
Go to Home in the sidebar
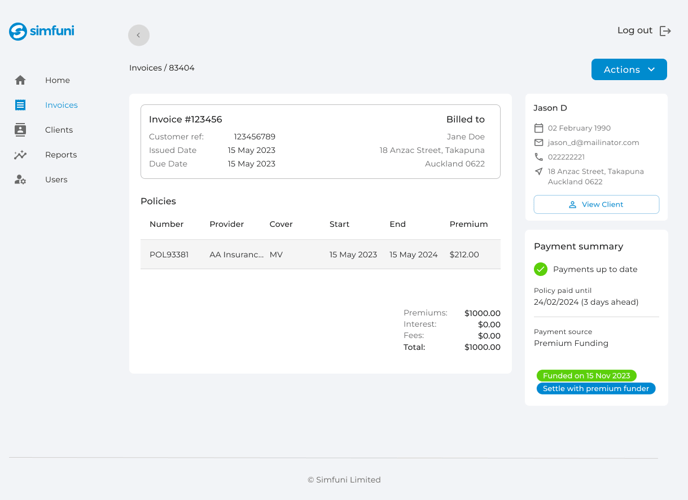tap(57, 80)
